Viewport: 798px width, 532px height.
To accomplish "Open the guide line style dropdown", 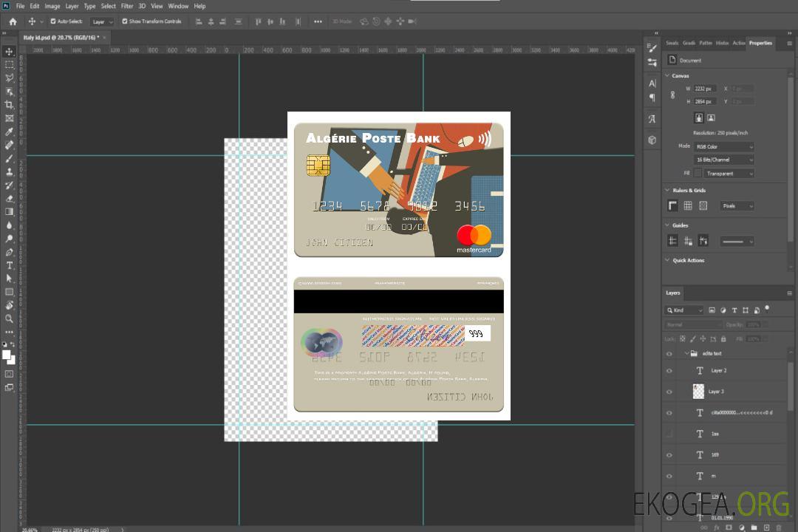I will pyautogui.click(x=737, y=242).
